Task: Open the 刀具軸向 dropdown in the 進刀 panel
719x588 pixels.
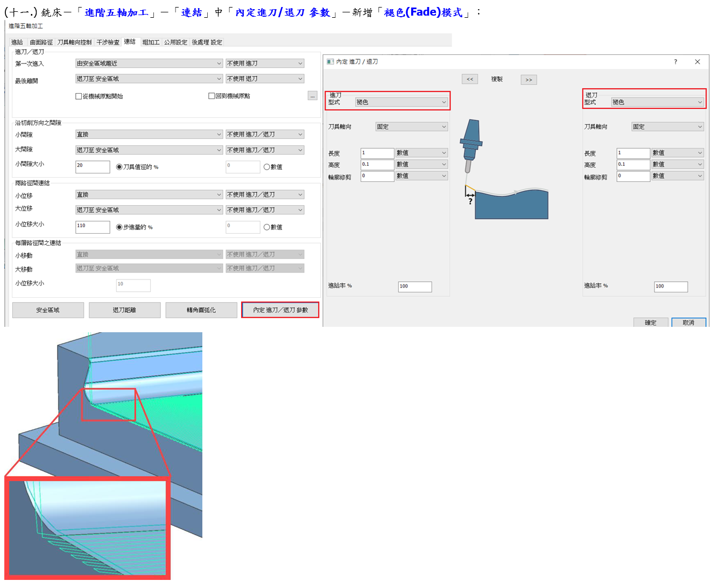Action: [x=411, y=127]
